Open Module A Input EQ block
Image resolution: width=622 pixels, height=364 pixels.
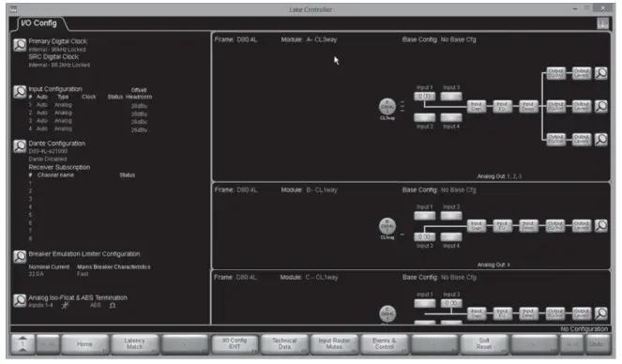click(x=502, y=106)
